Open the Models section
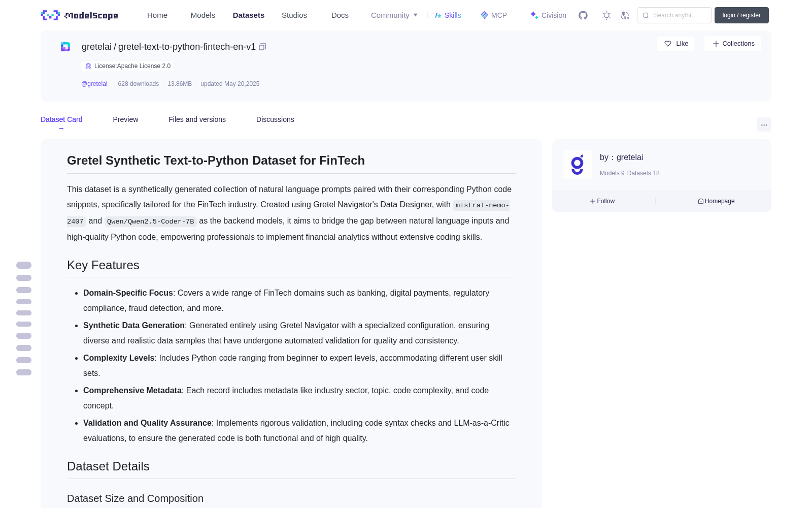This screenshot has width=812, height=508. 203,15
